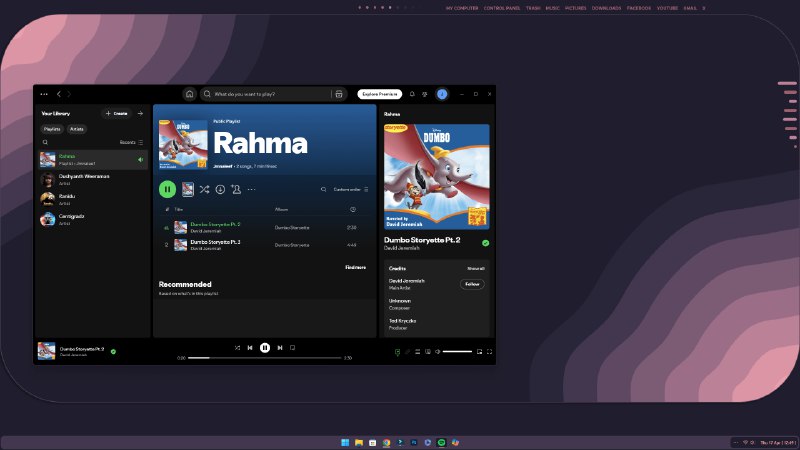Filter library by Artists
Viewport: 800px width, 450px height.
click(77, 129)
